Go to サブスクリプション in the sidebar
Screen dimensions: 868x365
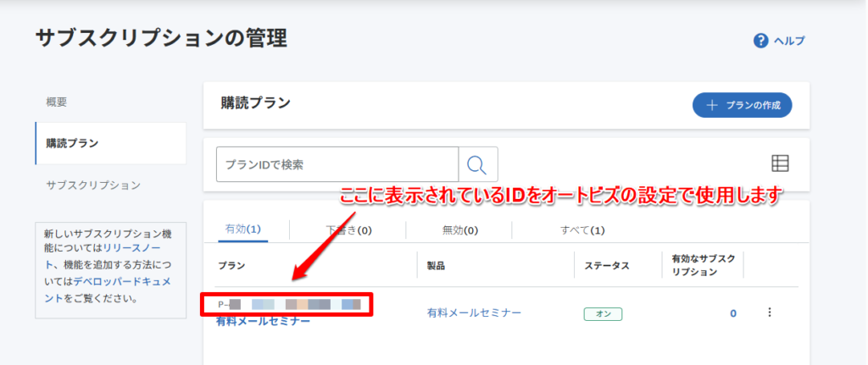click(93, 185)
